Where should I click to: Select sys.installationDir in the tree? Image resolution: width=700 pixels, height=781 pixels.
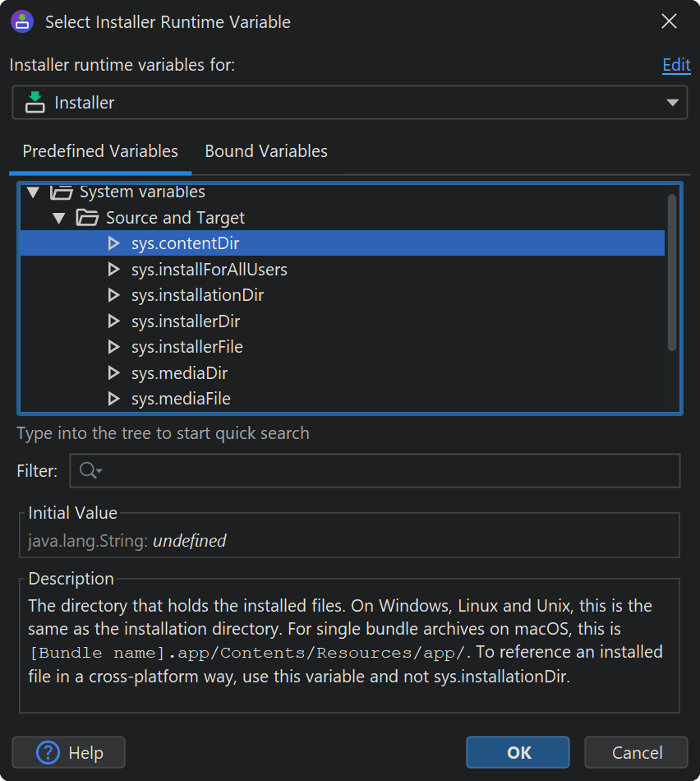click(197, 295)
